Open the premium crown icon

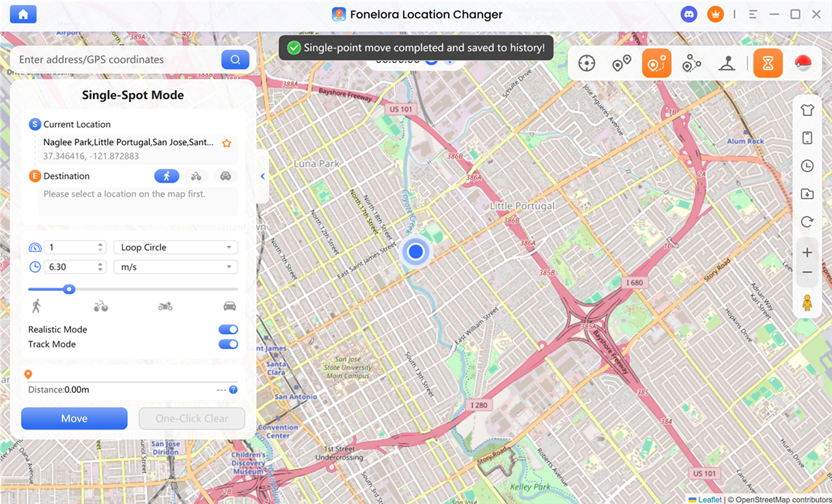(715, 14)
